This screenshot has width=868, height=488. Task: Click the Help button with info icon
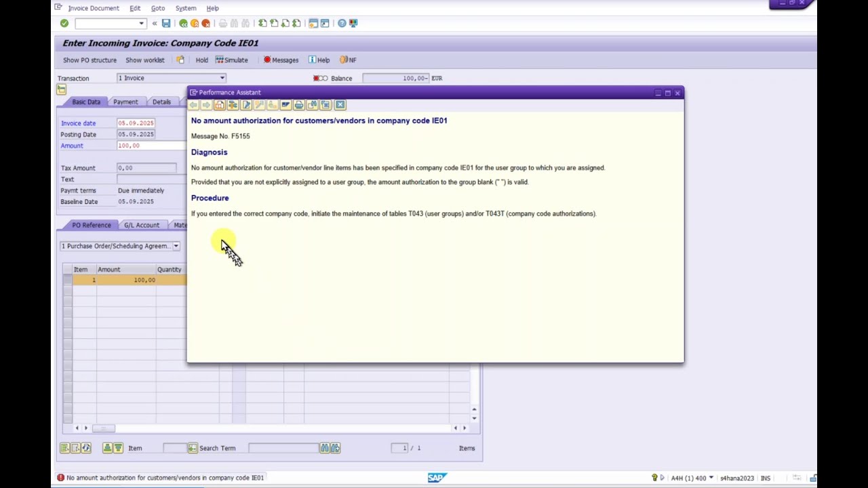(x=319, y=60)
